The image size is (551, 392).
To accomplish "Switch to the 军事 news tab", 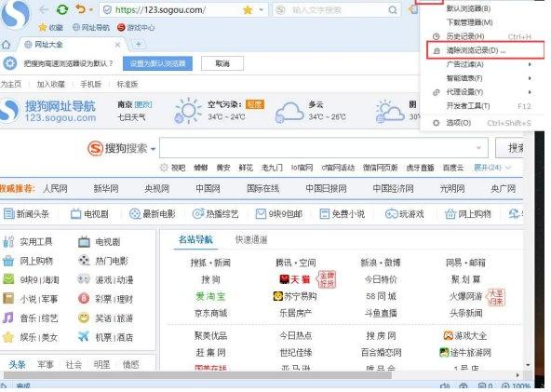I will click(x=45, y=365).
